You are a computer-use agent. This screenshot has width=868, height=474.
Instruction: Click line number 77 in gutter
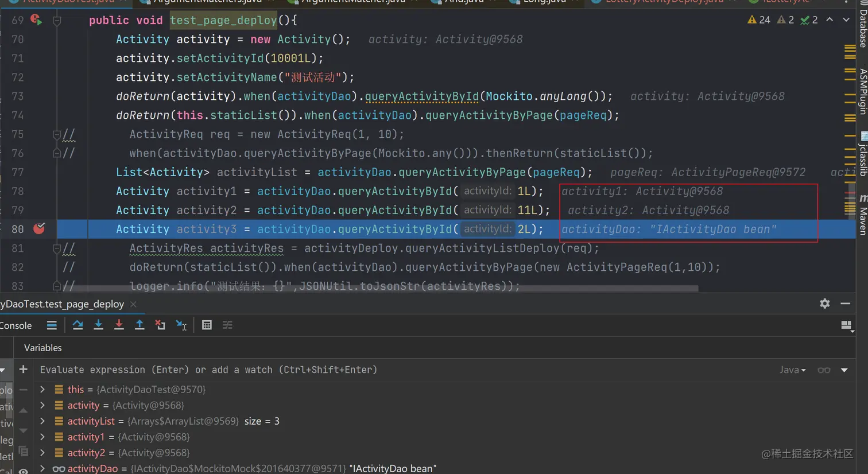18,172
